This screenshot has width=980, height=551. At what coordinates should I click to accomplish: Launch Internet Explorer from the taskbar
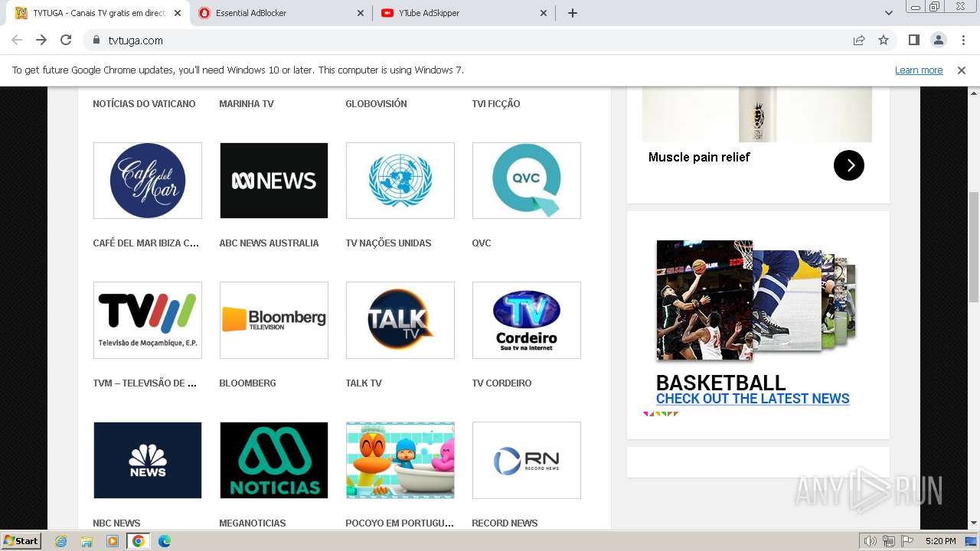click(x=60, y=541)
